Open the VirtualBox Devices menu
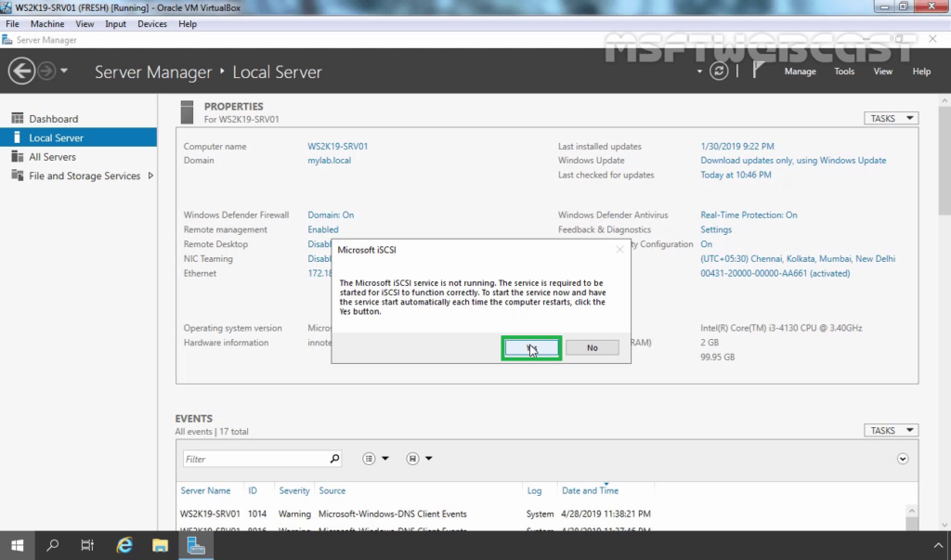 [152, 23]
